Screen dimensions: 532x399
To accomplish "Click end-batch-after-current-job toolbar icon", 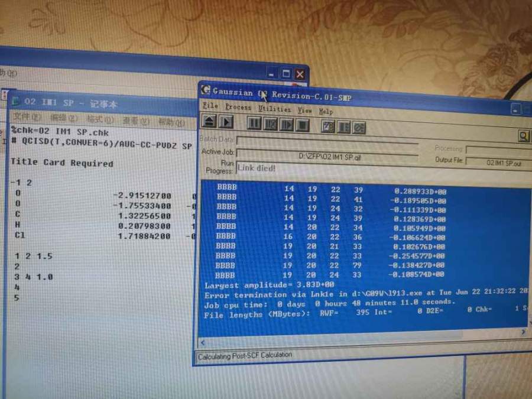I will [x=343, y=127].
